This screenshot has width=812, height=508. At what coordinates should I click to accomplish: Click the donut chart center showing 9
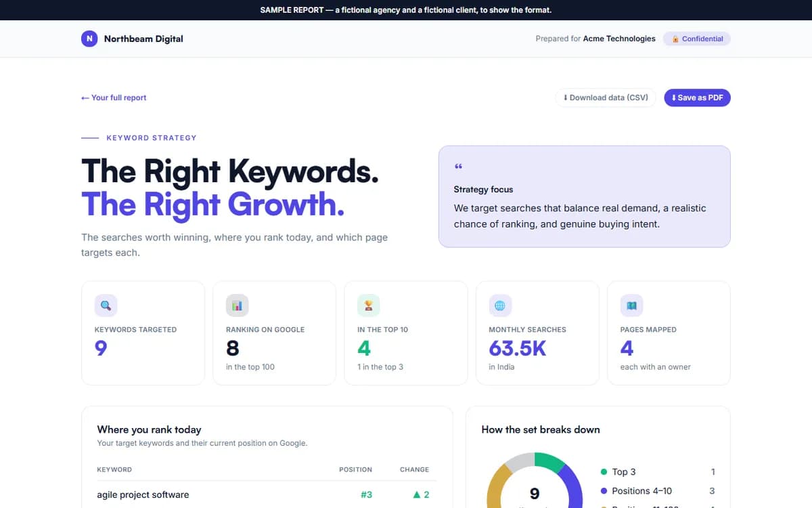pos(535,494)
